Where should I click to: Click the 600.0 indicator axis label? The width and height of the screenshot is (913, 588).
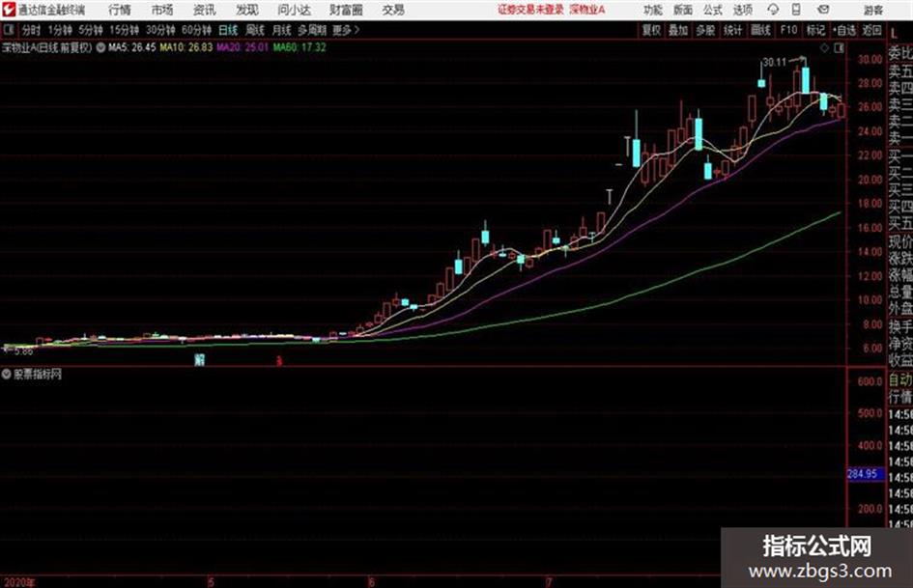point(870,382)
